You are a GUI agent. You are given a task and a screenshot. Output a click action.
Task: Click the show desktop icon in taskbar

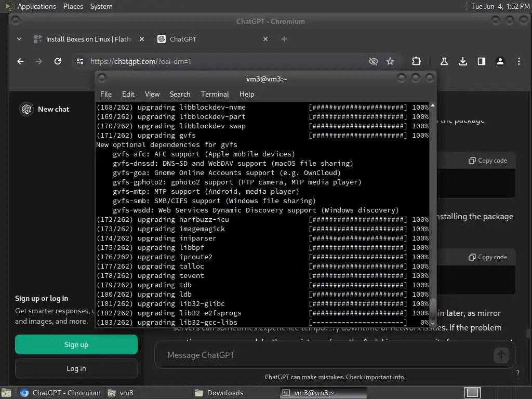[6, 393]
